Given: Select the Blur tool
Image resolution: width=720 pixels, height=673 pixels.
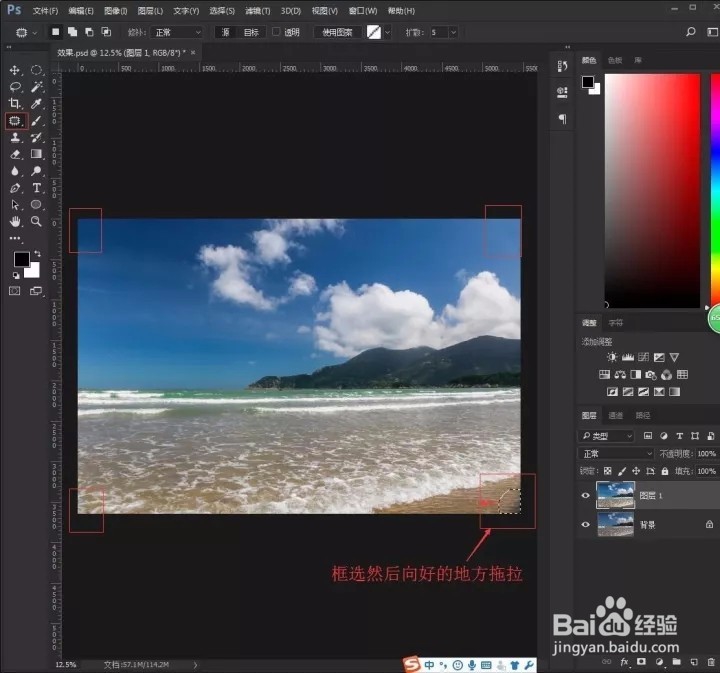Looking at the screenshot, I should coord(15,171).
